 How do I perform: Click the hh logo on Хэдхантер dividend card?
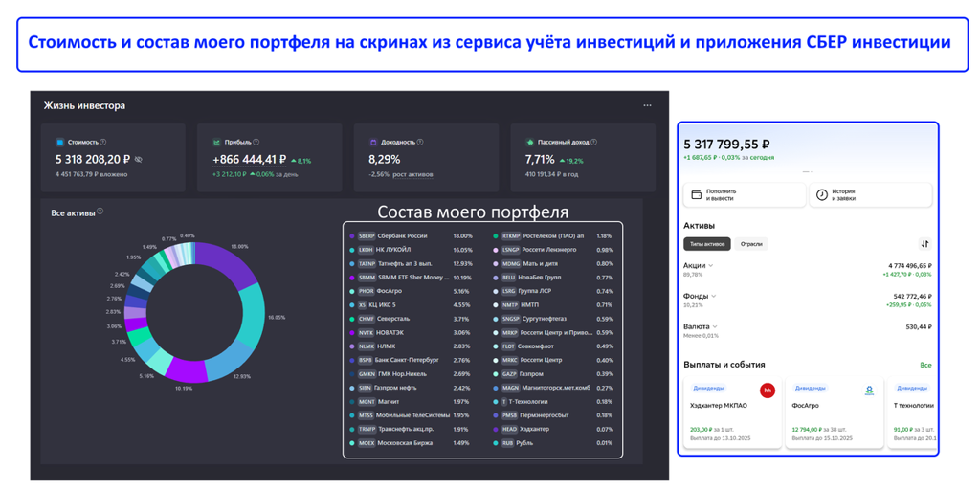coord(767,391)
